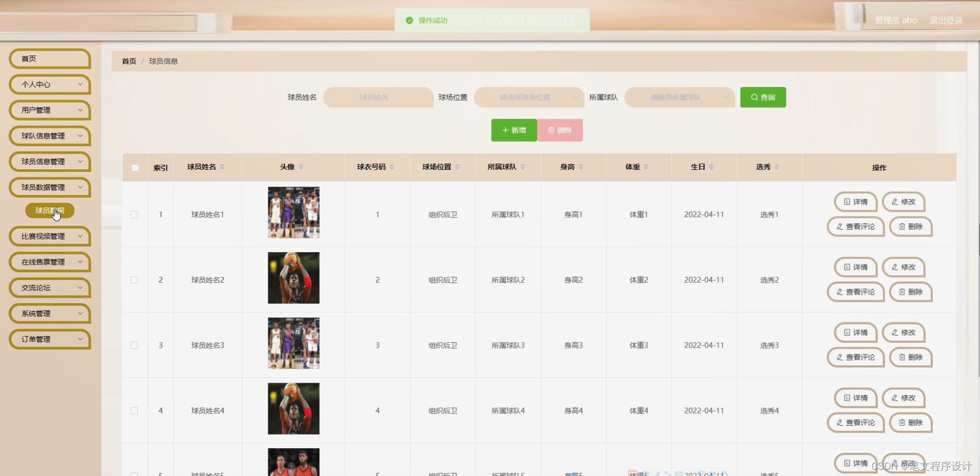The width and height of the screenshot is (980, 476).
Task: Open the 用户管理 sidebar menu
Action: click(50, 110)
